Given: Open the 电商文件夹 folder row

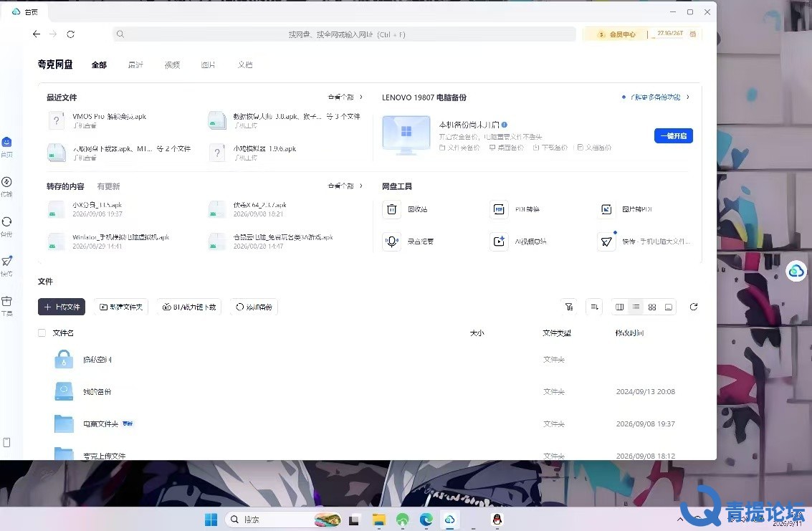Looking at the screenshot, I should coord(369,424).
